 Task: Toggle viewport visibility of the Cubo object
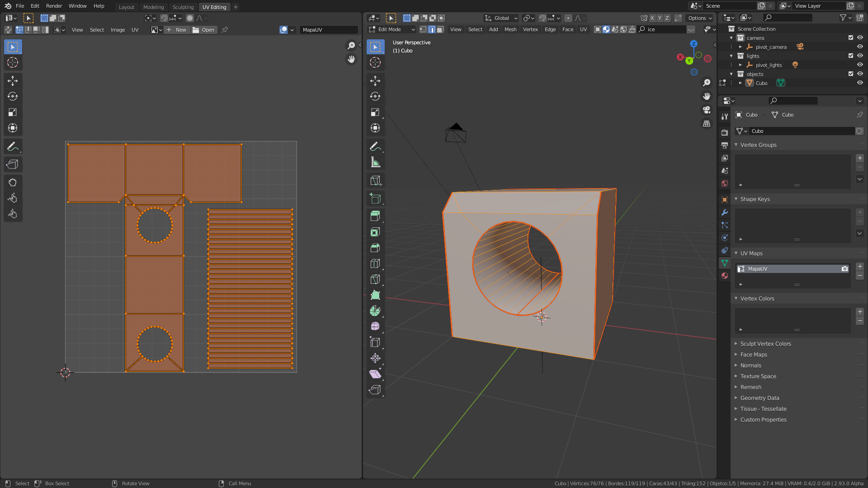click(859, 83)
